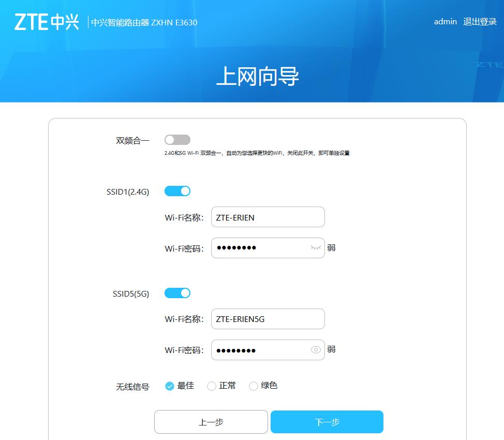
Task: Click the 弱 strength indicator beside 2.4G password
Action: click(332, 248)
